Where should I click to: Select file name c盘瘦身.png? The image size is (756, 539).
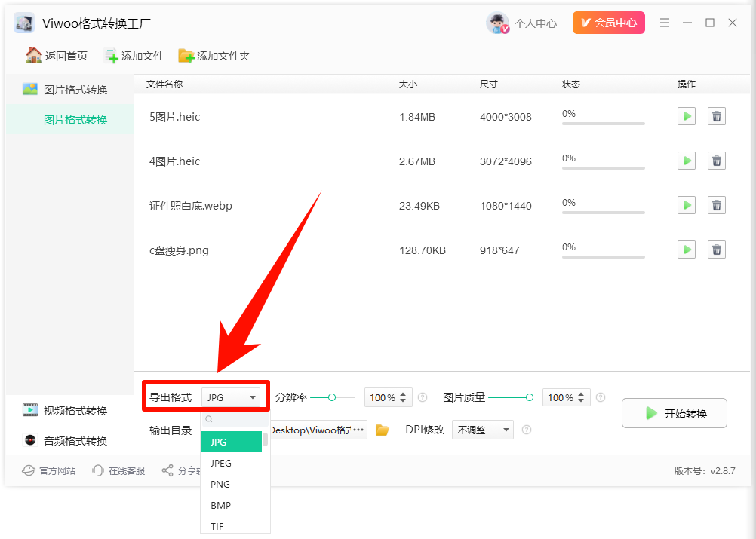179,250
